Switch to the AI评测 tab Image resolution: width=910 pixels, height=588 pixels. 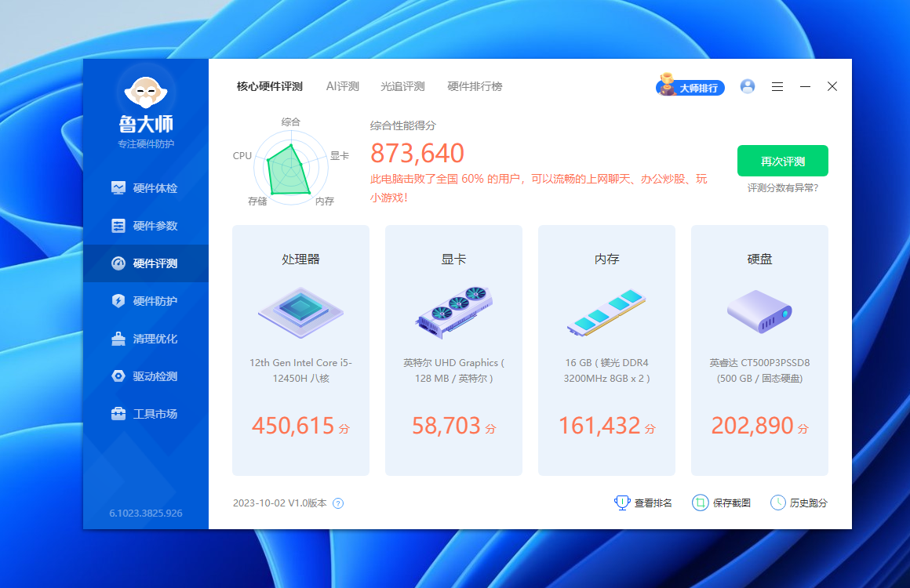(342, 86)
